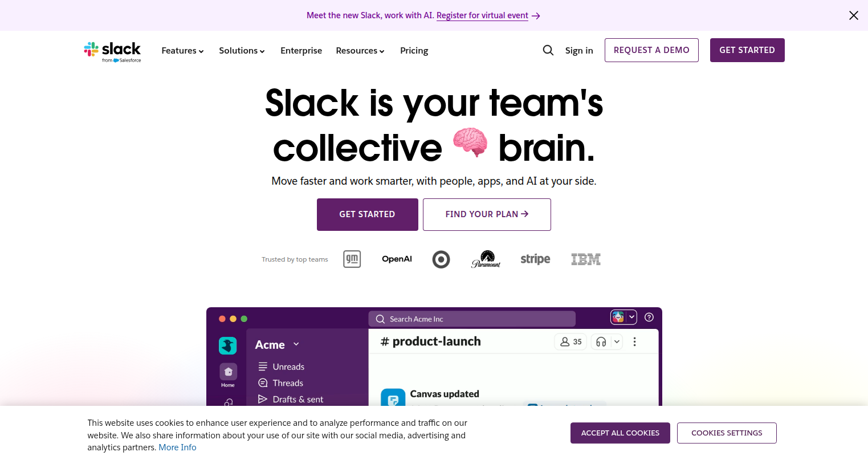Select the Home icon in Slack's sidebar
Viewport: 868px width, 460px height.
point(228,372)
